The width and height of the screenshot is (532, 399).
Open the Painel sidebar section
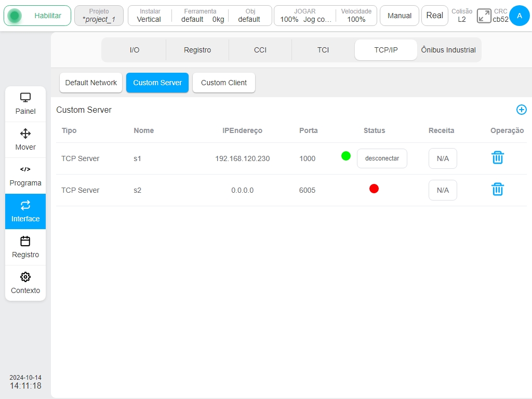point(25,104)
